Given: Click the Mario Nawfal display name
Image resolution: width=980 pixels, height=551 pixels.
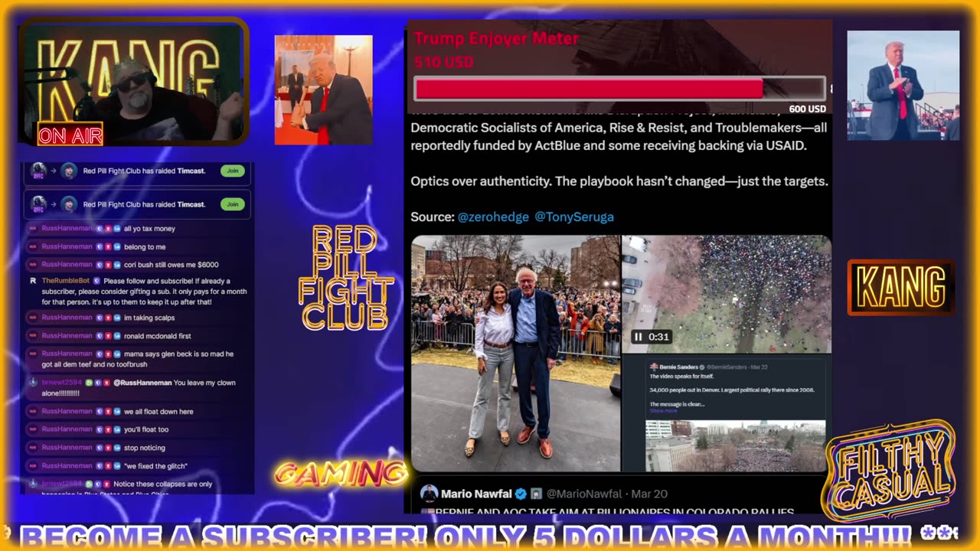Looking at the screenshot, I should click(x=477, y=494).
